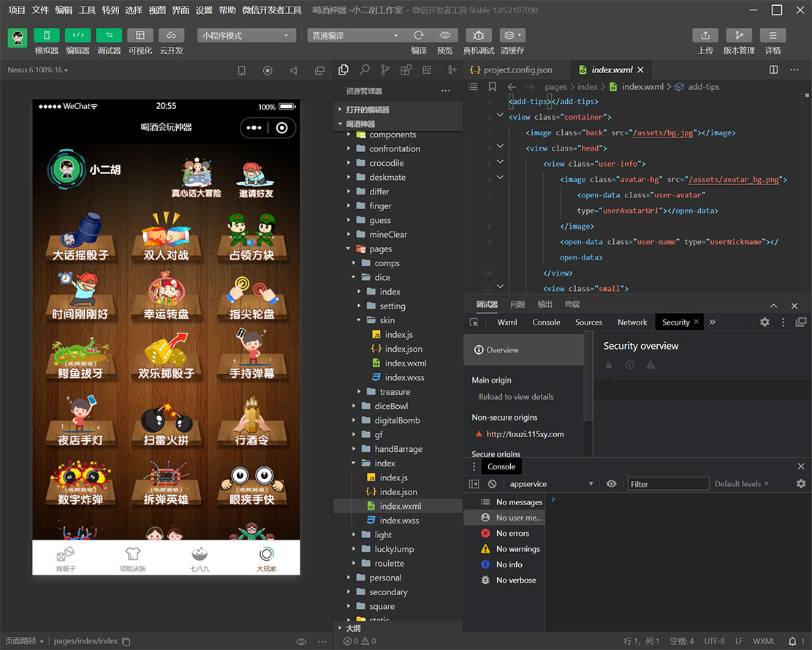This screenshot has height=650, width=812.
Task: Toggle the Debugger panel button
Action: pos(109,35)
